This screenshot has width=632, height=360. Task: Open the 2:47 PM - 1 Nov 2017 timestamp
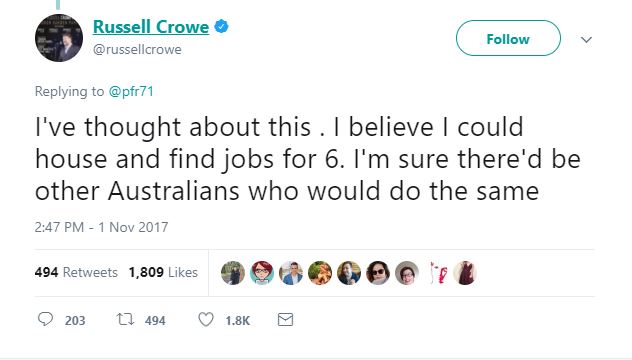(101, 227)
